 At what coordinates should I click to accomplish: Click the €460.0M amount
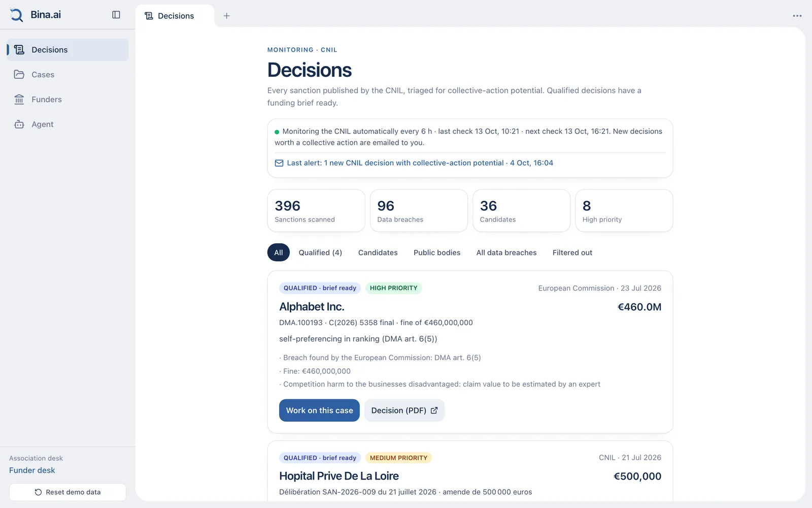[x=639, y=307]
